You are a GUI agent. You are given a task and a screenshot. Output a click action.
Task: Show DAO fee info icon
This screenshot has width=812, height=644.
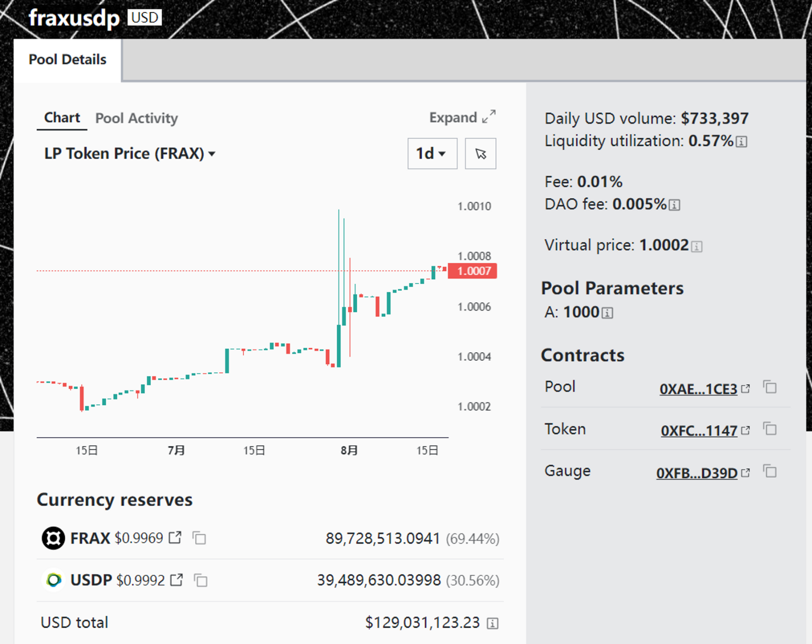click(x=674, y=205)
